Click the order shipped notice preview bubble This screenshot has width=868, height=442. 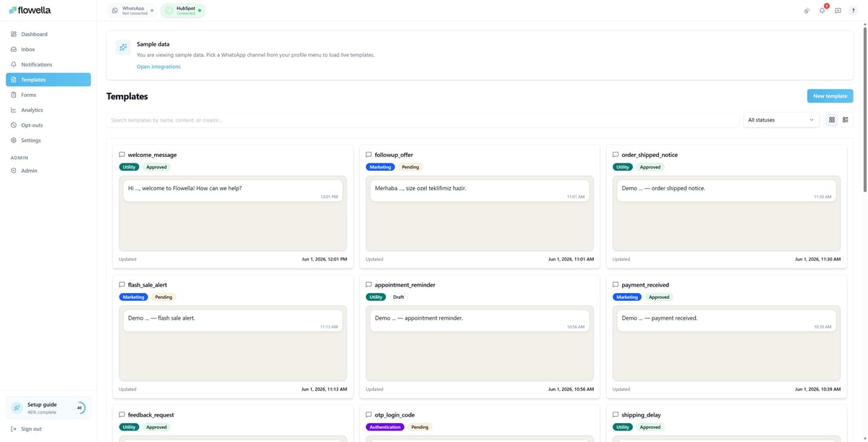click(726, 191)
